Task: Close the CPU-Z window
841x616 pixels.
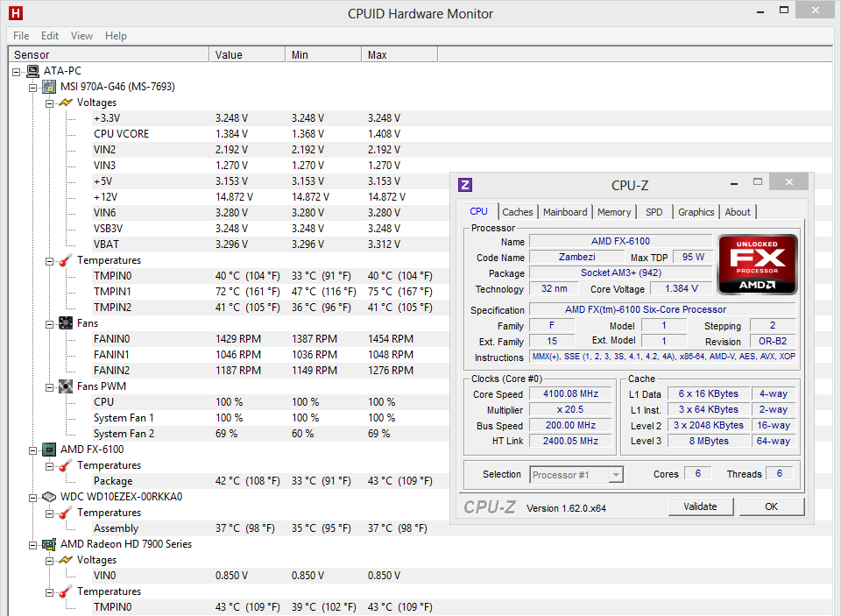Action: click(788, 182)
